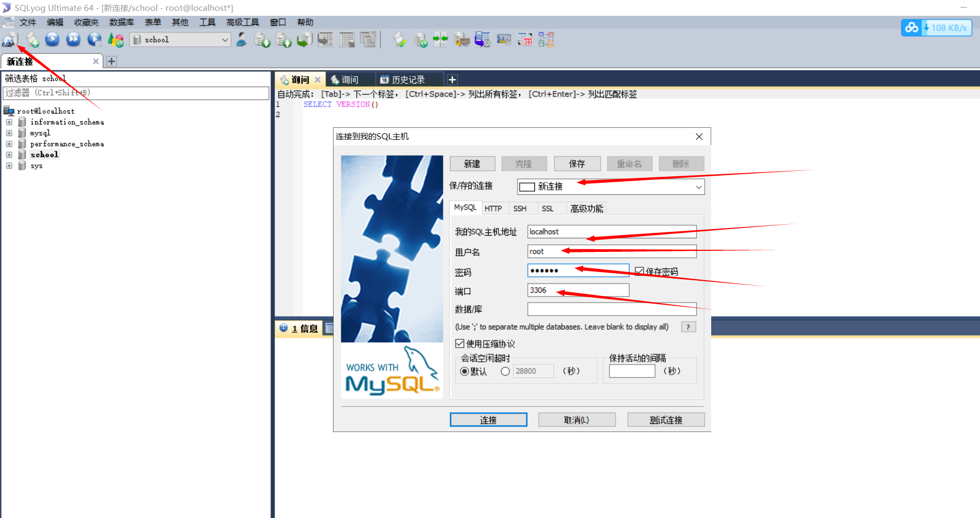980x518 pixels.
Task: Expand the performance_schema database node
Action: (9, 144)
